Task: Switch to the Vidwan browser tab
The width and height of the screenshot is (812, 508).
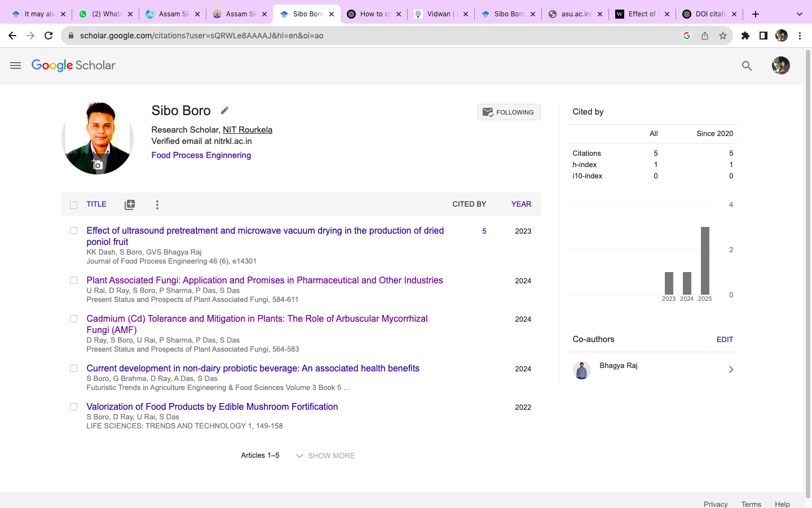Action: (x=439, y=14)
